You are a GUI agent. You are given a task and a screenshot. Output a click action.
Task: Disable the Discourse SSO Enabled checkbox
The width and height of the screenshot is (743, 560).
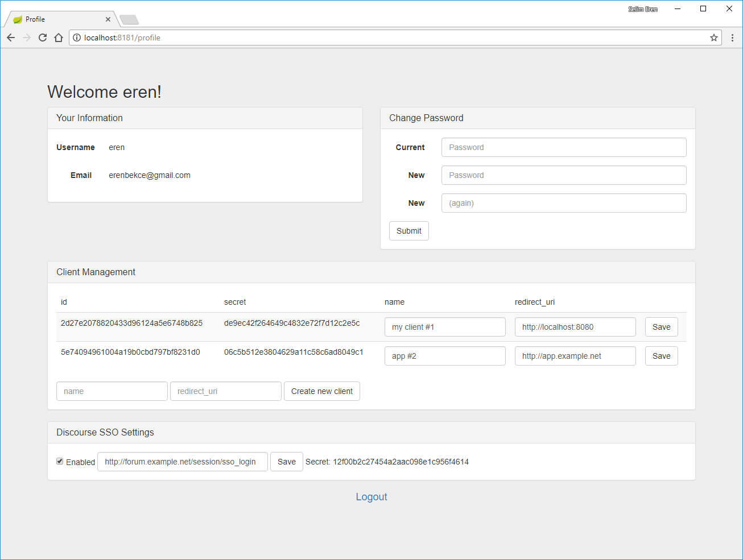[x=60, y=461]
